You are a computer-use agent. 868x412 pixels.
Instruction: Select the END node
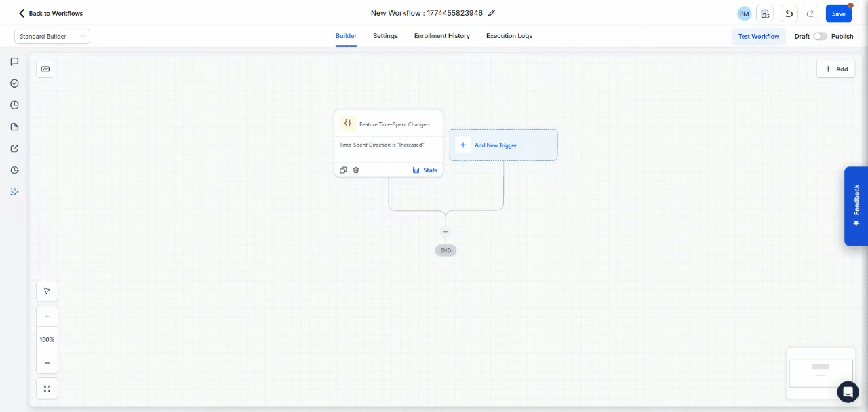[446, 250]
